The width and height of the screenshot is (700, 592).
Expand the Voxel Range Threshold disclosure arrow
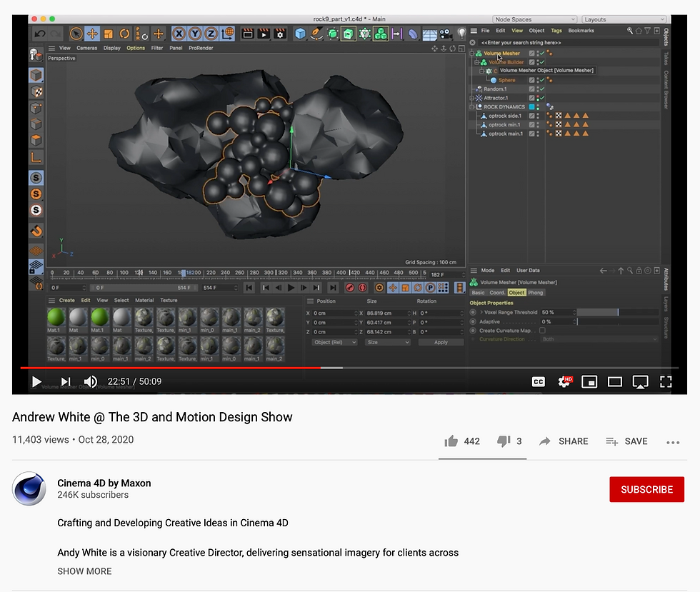coord(481,313)
